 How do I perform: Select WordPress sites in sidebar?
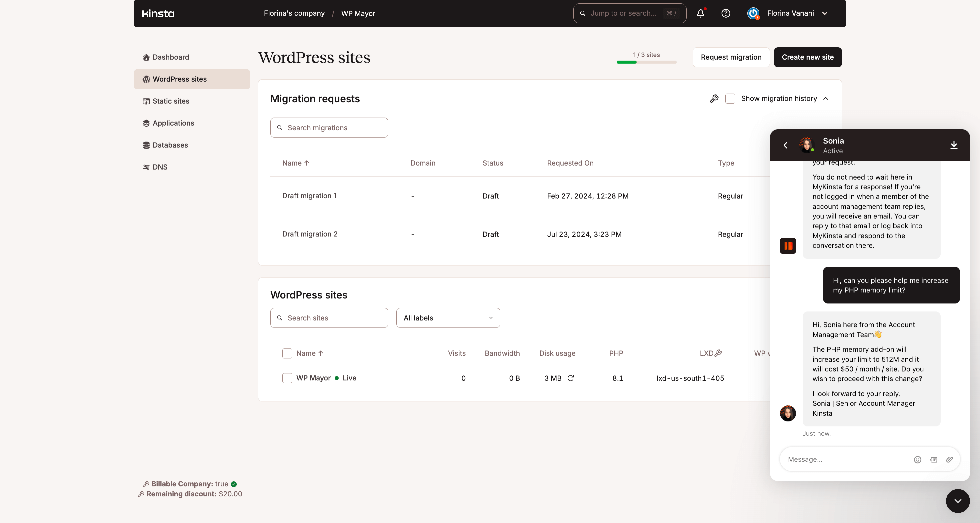[x=192, y=79]
